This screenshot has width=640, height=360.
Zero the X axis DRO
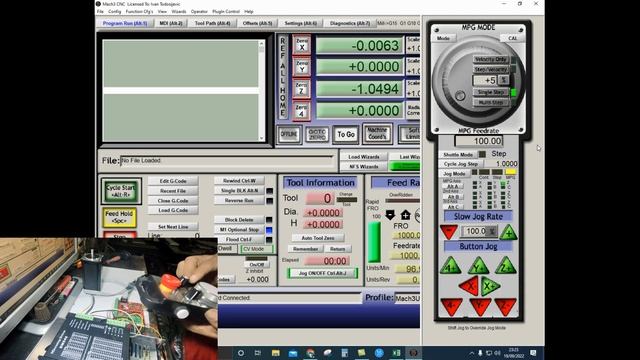coord(302,44)
